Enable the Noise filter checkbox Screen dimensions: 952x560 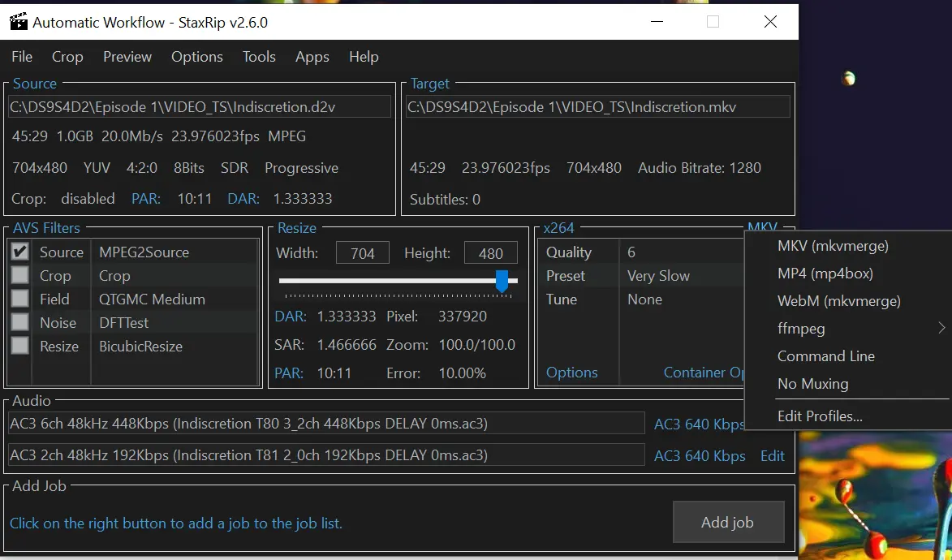pos(20,322)
